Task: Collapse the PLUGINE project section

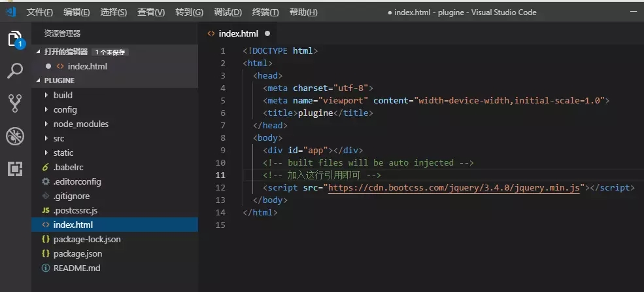Action: 59,81
